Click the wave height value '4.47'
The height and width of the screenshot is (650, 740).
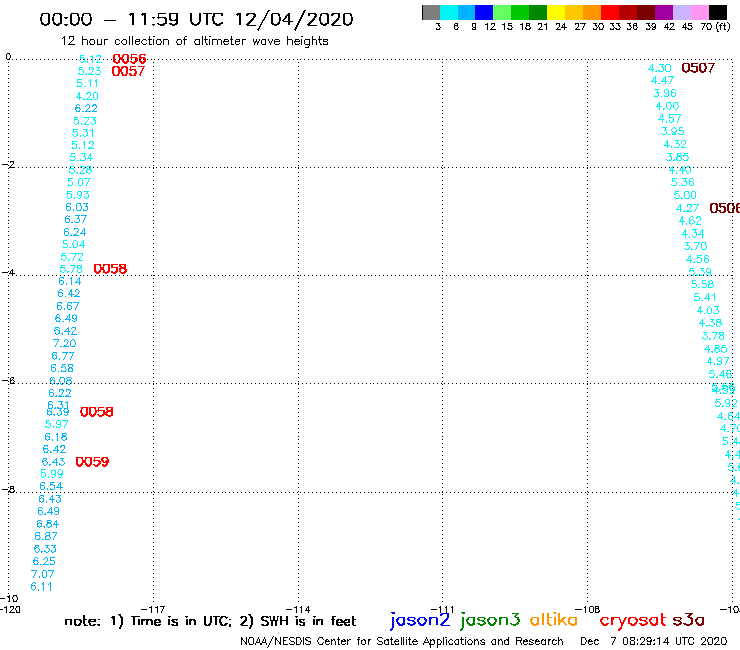click(662, 80)
